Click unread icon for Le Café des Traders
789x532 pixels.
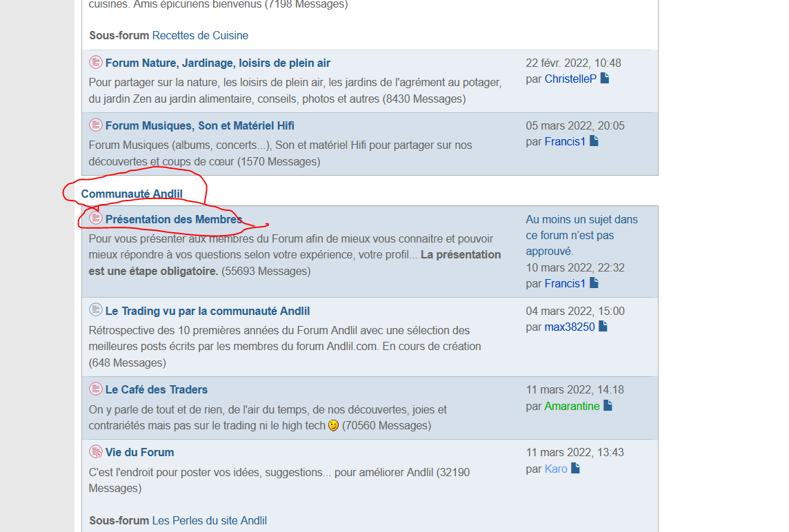tap(96, 389)
